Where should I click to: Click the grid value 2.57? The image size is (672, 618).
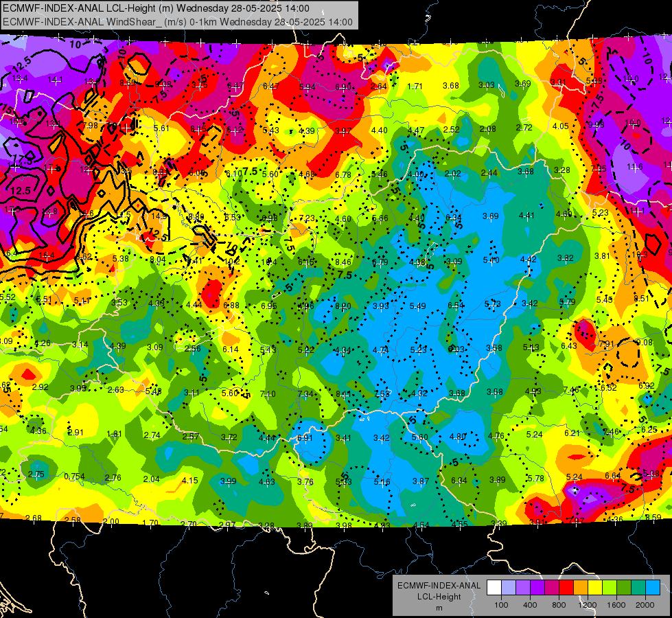click(x=191, y=436)
